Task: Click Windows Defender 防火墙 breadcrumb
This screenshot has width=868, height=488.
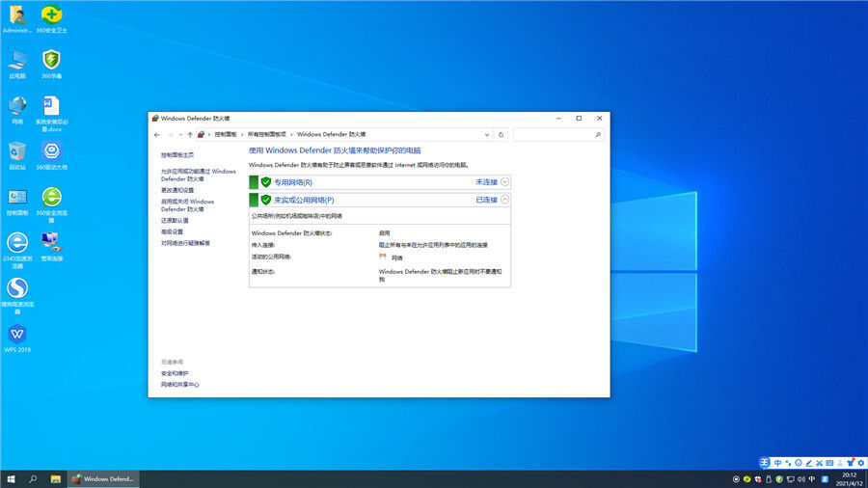Action: (x=331, y=134)
